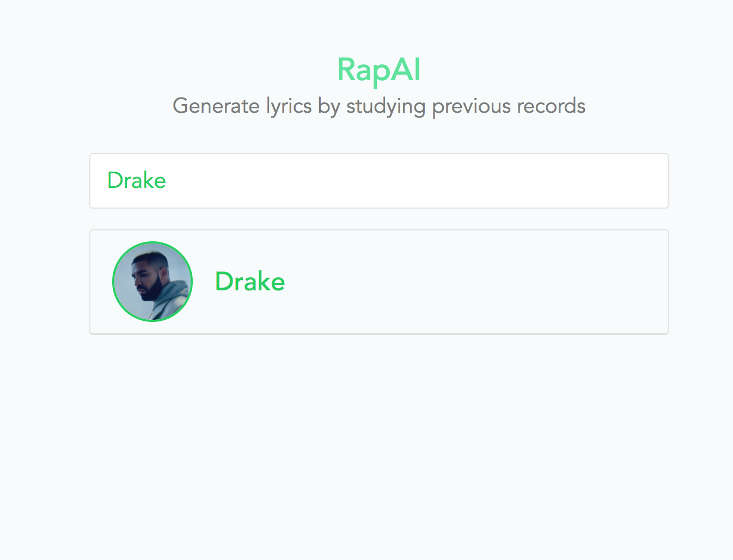Click the tagline below the RapAI heading
Image resolution: width=733 pixels, height=560 pixels.
(379, 106)
